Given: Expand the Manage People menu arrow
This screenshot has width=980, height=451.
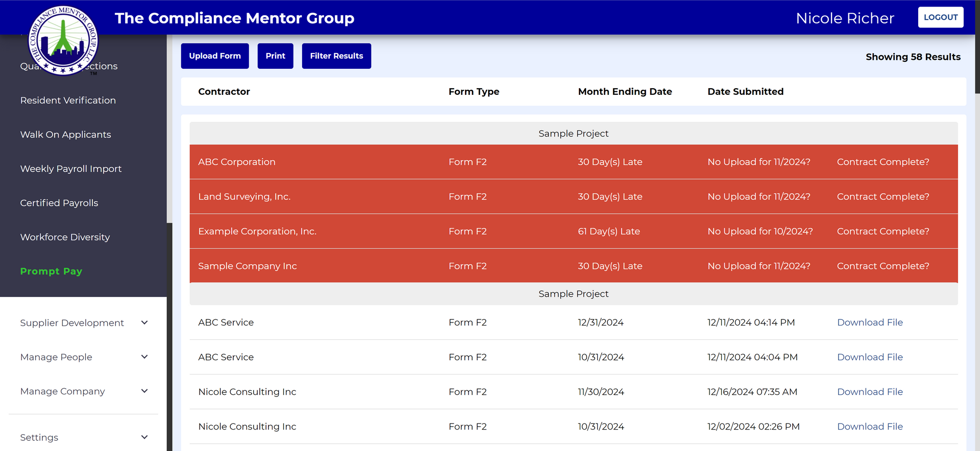Looking at the screenshot, I should pyautogui.click(x=144, y=357).
